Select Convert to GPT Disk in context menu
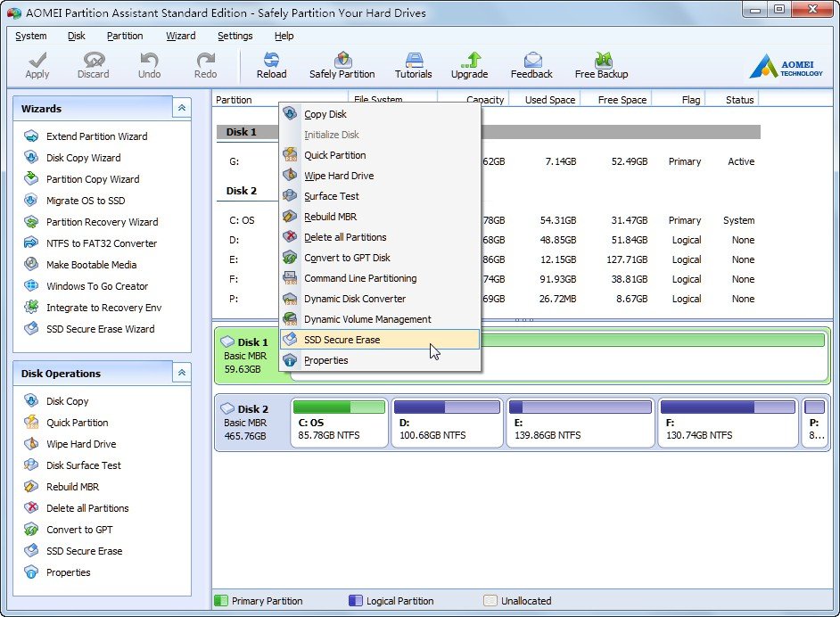Viewport: 840px width, 617px height. click(x=347, y=258)
